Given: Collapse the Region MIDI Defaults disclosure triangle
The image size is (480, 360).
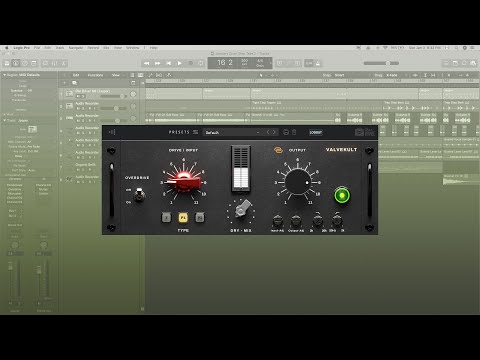Looking at the screenshot, I should pyautogui.click(x=4, y=75).
